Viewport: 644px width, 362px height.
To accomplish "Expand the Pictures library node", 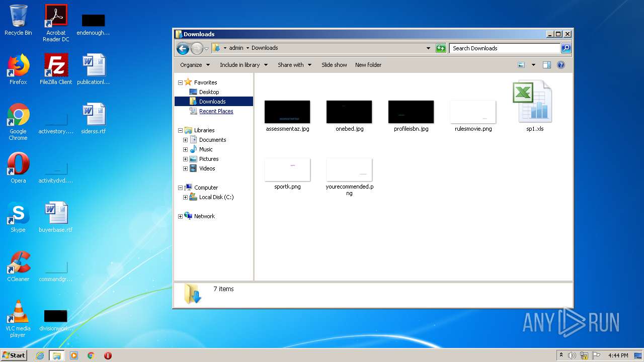I will [x=185, y=159].
